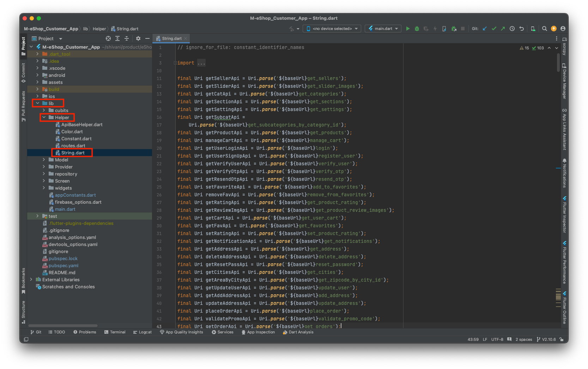Start debugging with the green bug icon
The width and height of the screenshot is (588, 369).
coord(417,29)
